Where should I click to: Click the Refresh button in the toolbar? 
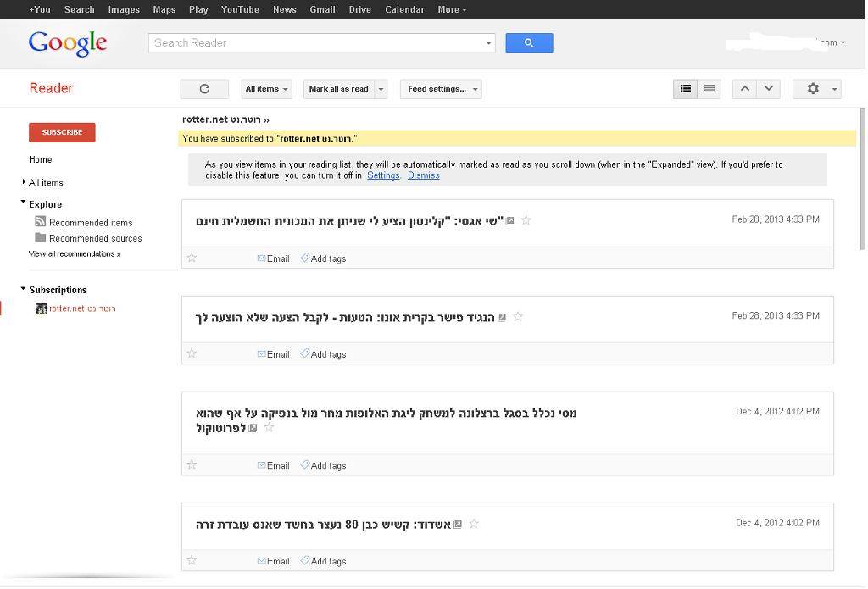pyautogui.click(x=204, y=89)
